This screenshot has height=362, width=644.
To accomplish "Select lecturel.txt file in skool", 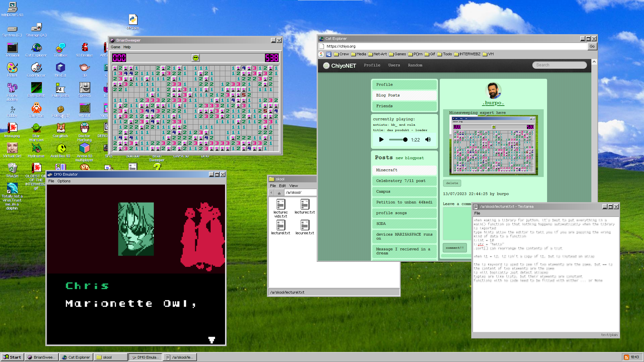I will [x=280, y=227].
